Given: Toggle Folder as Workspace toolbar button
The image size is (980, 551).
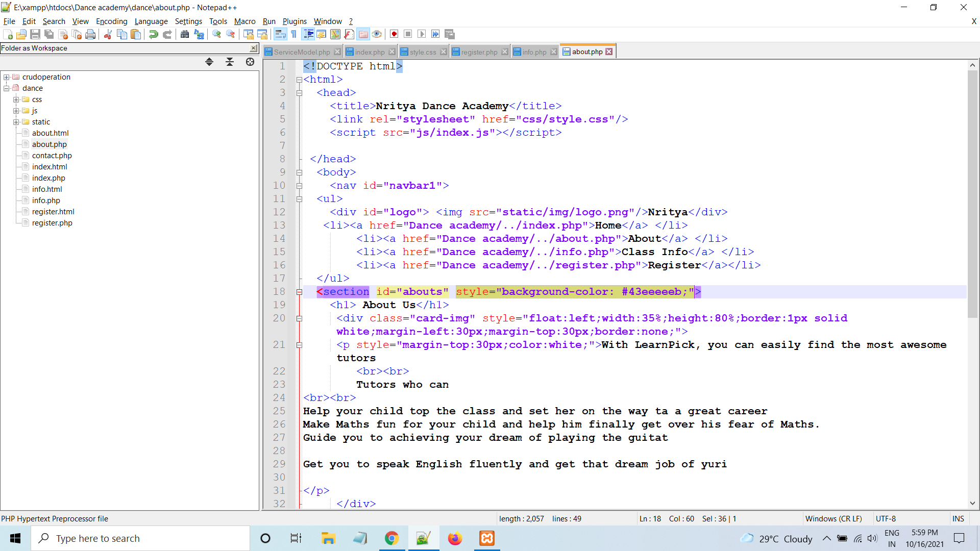Looking at the screenshot, I should coord(363,34).
